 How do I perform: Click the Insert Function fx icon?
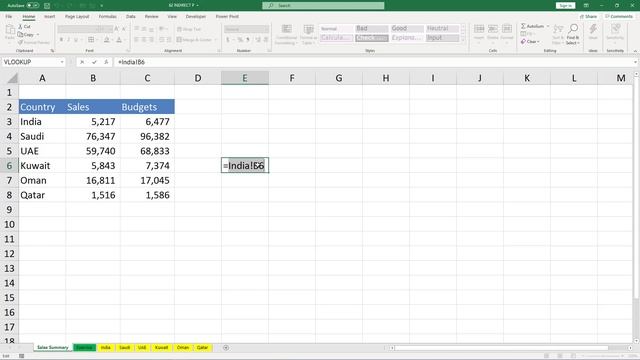(x=106, y=62)
